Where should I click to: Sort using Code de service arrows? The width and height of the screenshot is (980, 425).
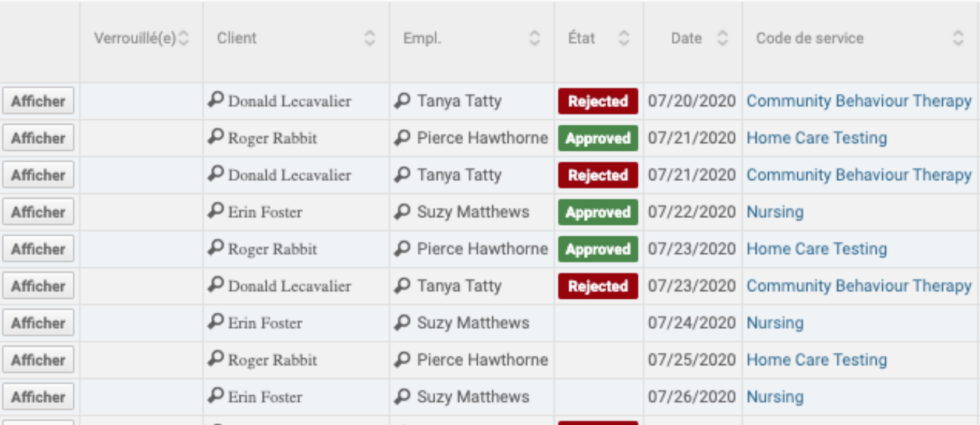tap(958, 38)
